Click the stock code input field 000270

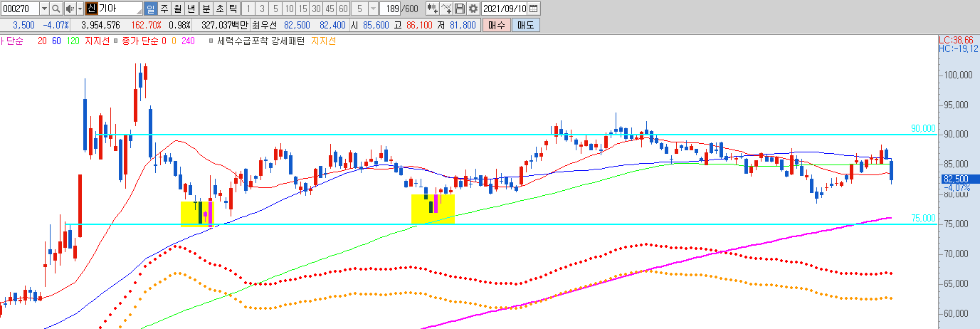coord(21,9)
